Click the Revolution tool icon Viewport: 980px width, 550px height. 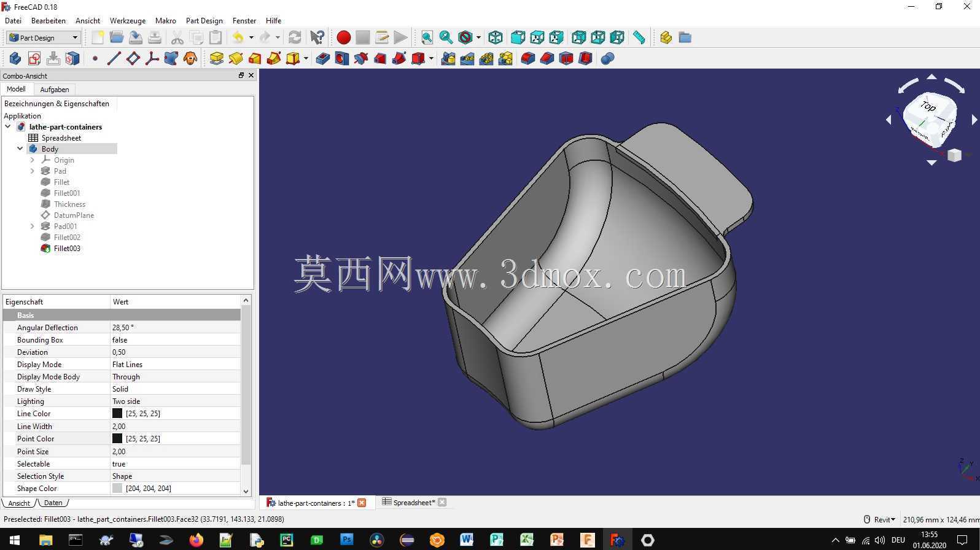click(235, 58)
